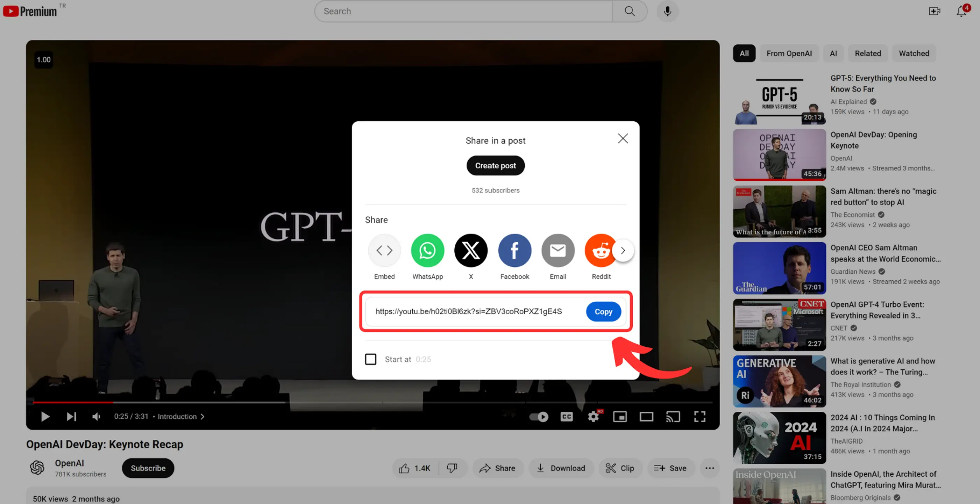Toggle the autoplay switch
The height and width of the screenshot is (504, 980).
(x=539, y=417)
